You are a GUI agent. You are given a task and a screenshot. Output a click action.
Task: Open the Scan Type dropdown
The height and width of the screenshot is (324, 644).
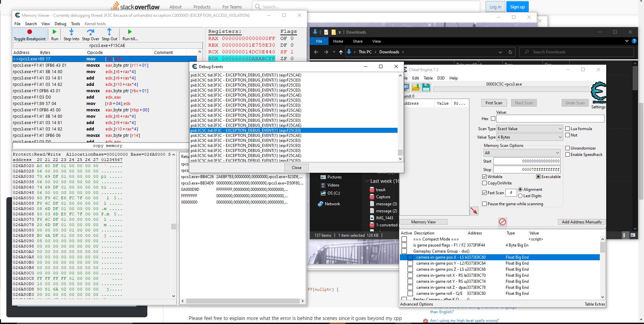click(x=529, y=129)
